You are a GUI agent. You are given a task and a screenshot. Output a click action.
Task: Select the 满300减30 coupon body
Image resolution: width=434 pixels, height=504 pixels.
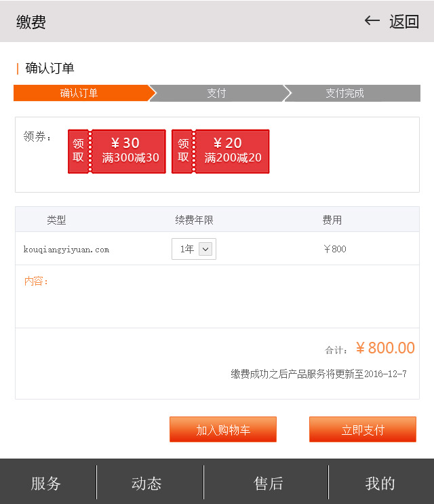[x=130, y=151]
